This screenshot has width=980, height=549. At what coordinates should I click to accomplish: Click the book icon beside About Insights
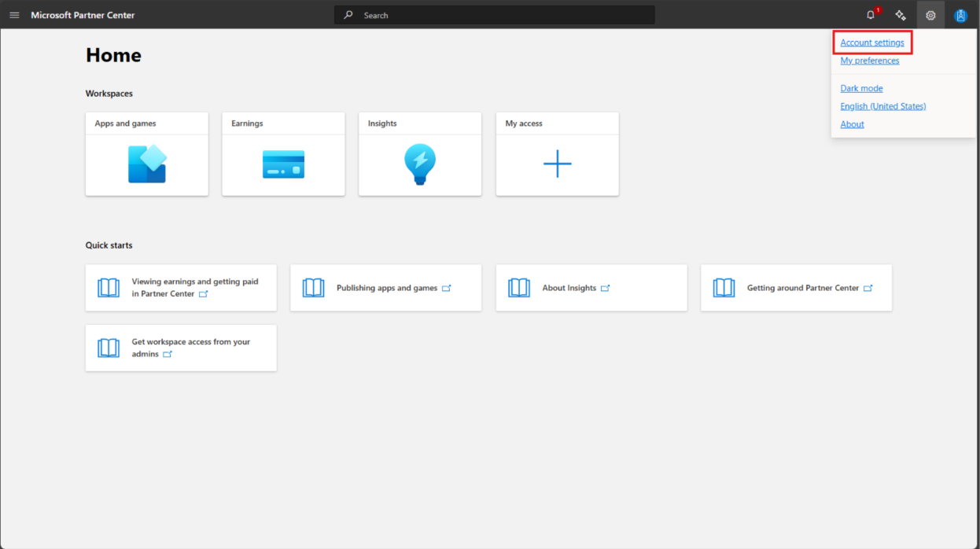(519, 287)
